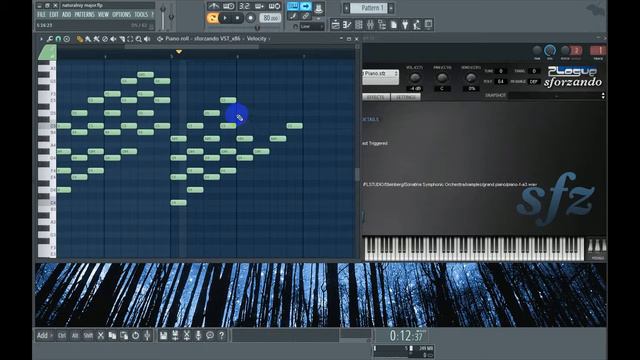Viewport: 640px width, 360px height.
Task: Start playback with the play button
Action: 225,18
